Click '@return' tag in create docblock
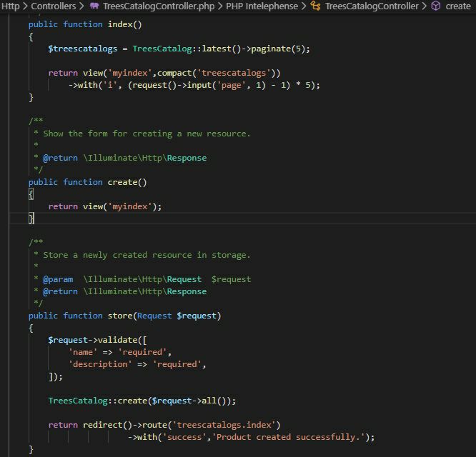Image resolution: width=476 pixels, height=457 pixels. tap(61, 158)
